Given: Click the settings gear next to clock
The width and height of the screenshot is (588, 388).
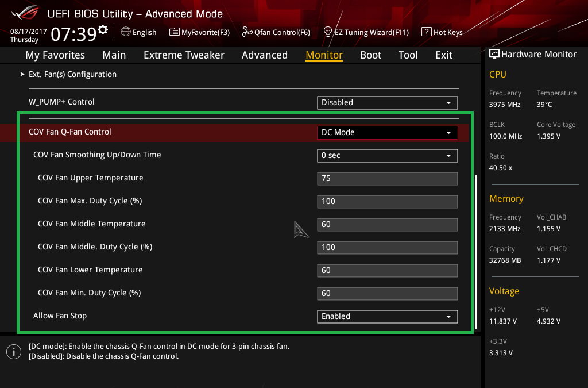Looking at the screenshot, I should [103, 30].
